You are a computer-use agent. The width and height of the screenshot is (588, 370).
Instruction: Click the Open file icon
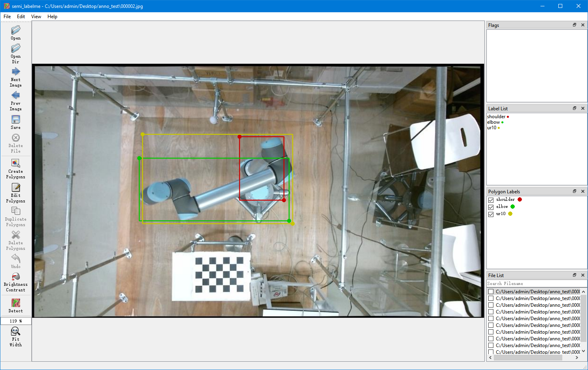tap(16, 30)
